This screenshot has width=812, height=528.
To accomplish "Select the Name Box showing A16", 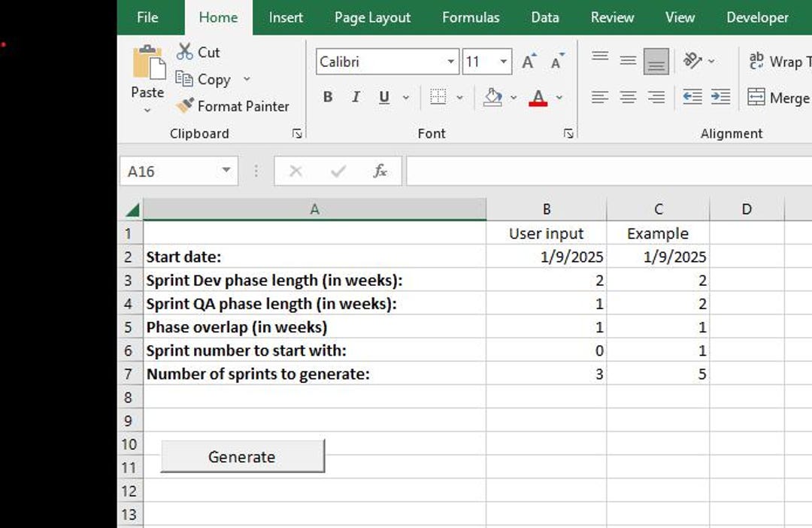I will (x=178, y=171).
